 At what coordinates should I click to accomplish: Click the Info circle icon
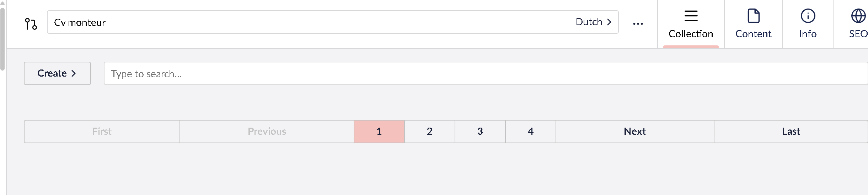coord(808,16)
